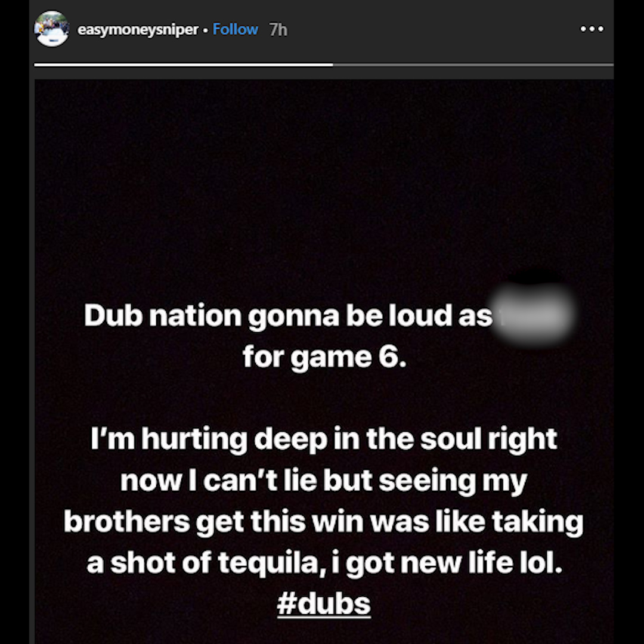This screenshot has height=644, width=644.
Task: Select the overflow menu in the top-right corner
Action: click(x=592, y=29)
